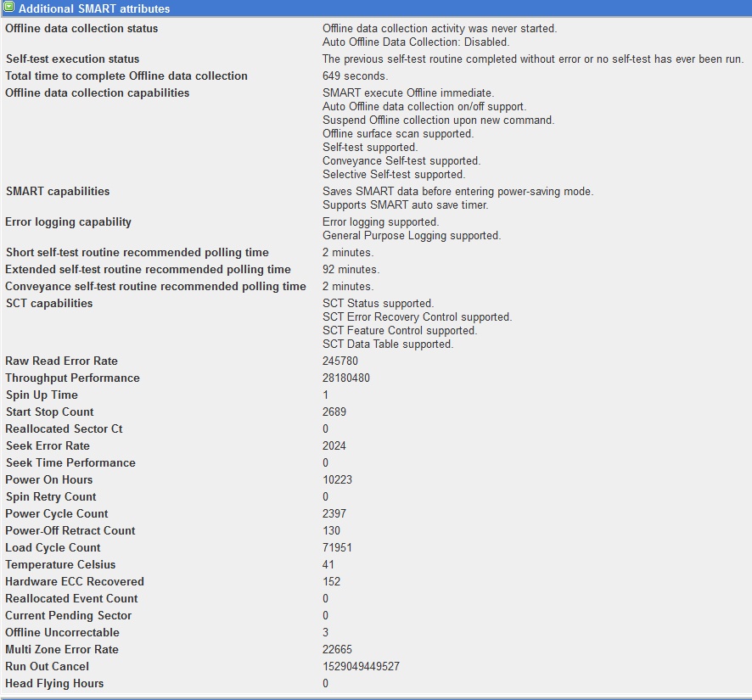752x700 pixels.
Task: Click the Head Flying Hours label
Action: [x=54, y=684]
